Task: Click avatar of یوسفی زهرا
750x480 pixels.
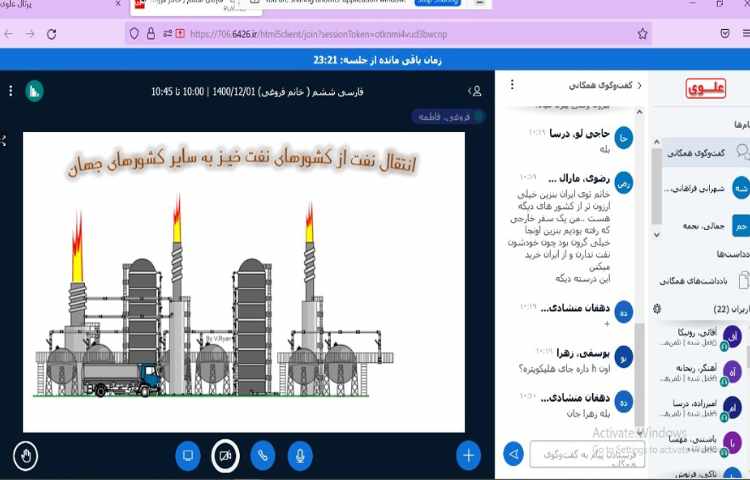Action: pos(624,357)
